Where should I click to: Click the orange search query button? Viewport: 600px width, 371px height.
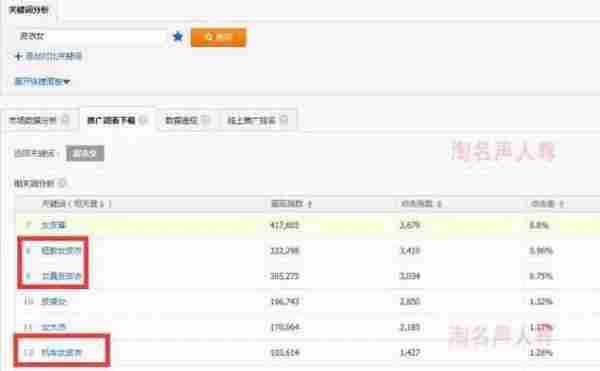[218, 37]
